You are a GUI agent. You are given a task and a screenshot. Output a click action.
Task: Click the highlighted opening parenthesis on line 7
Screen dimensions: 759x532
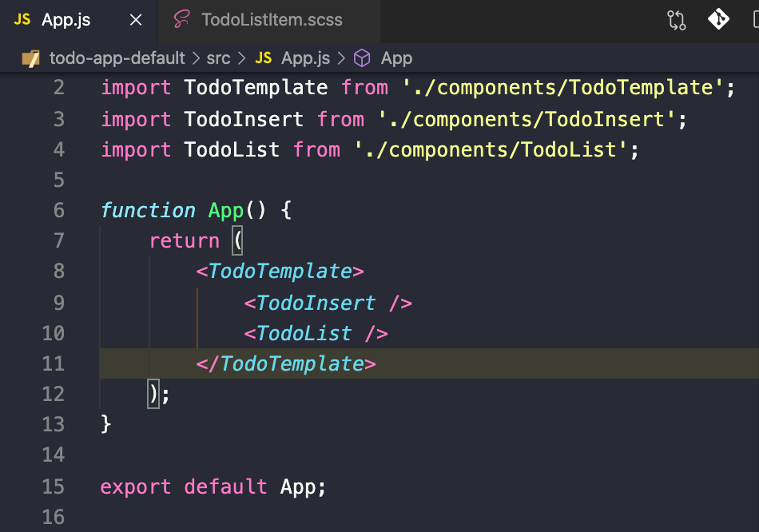(237, 240)
